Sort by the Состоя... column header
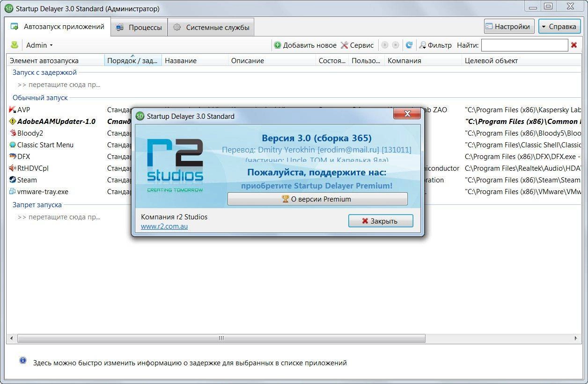 click(x=332, y=60)
